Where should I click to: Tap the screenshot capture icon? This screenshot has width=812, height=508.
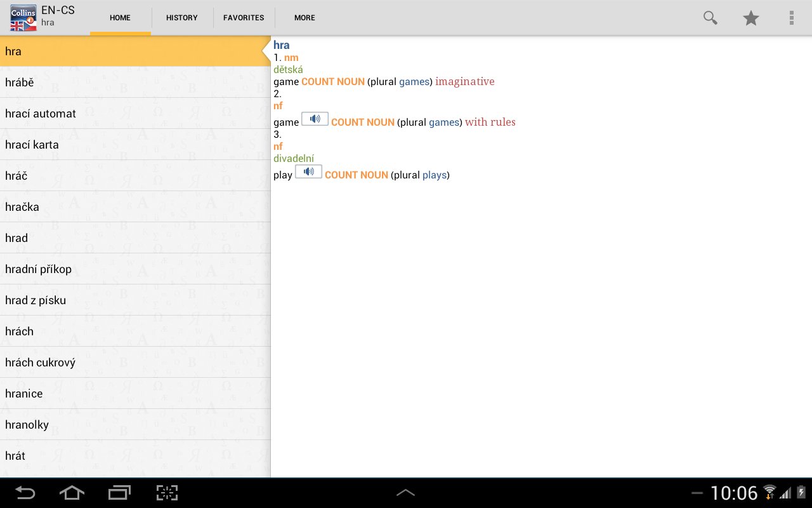(167, 493)
